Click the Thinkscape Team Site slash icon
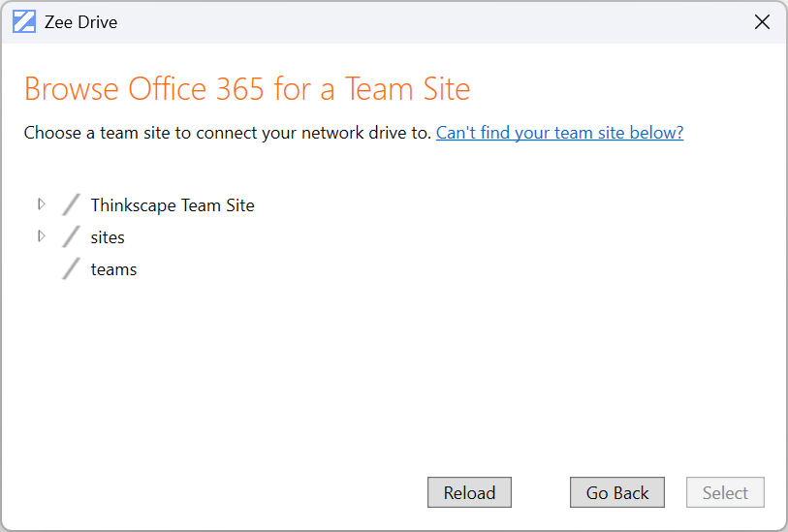Image resolution: width=788 pixels, height=532 pixels. [x=71, y=204]
